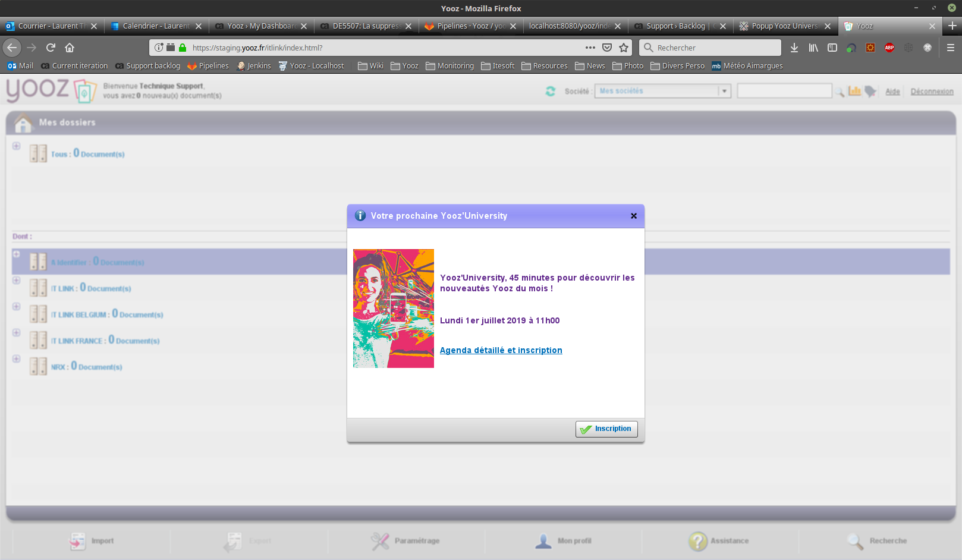Image resolution: width=962 pixels, height=560 pixels.
Task: Expand the Tous folder node
Action: 17,146
